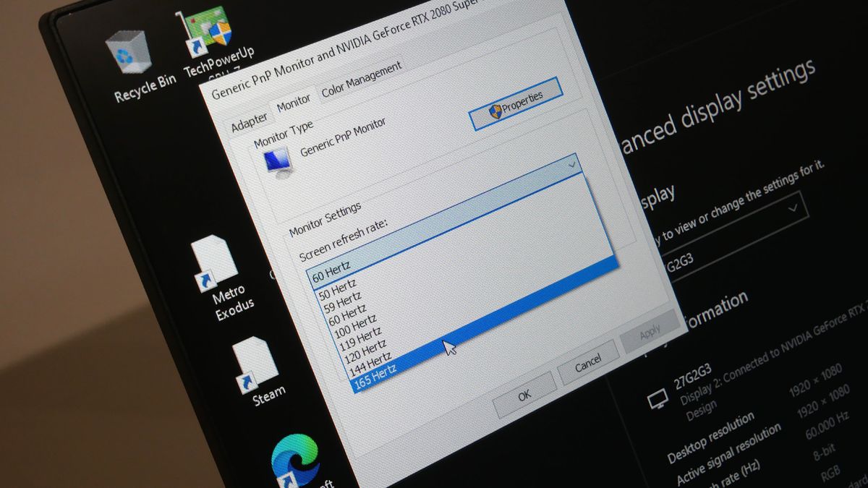The image size is (868, 488).
Task: Click the greyed Apply button
Action: (649, 332)
